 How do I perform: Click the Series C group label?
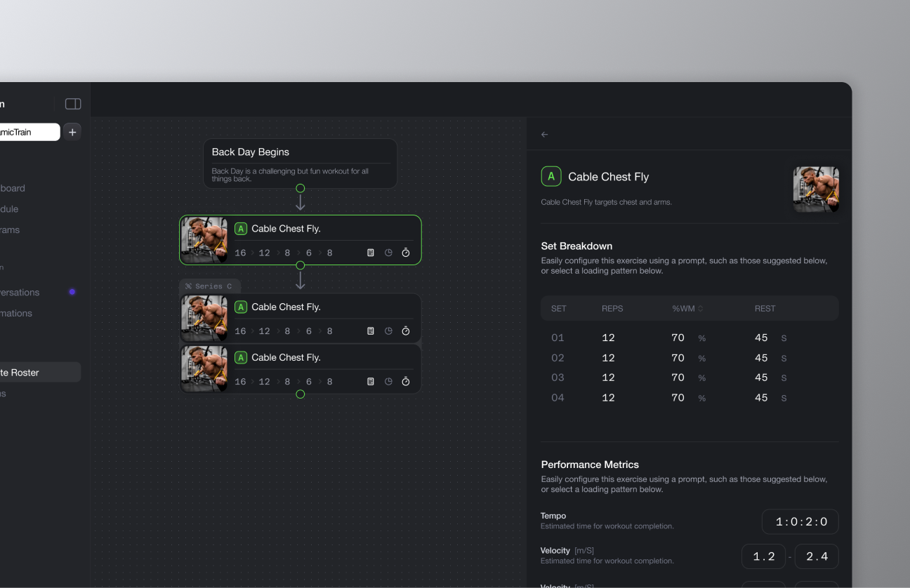[x=209, y=286]
